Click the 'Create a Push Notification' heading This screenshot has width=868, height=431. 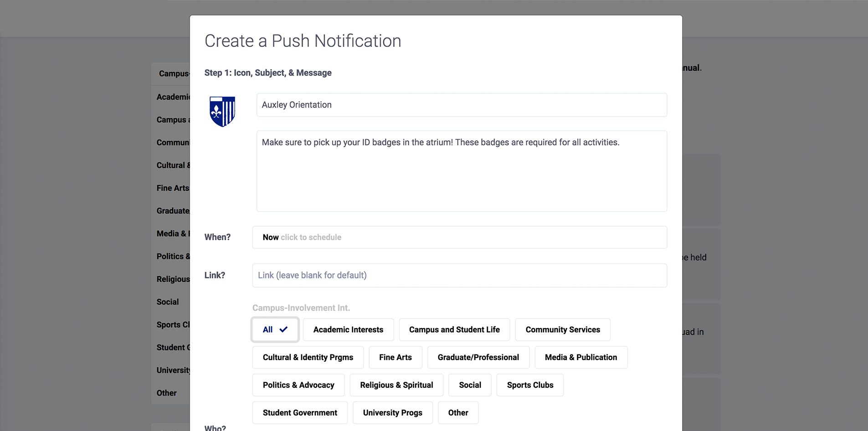pyautogui.click(x=303, y=41)
